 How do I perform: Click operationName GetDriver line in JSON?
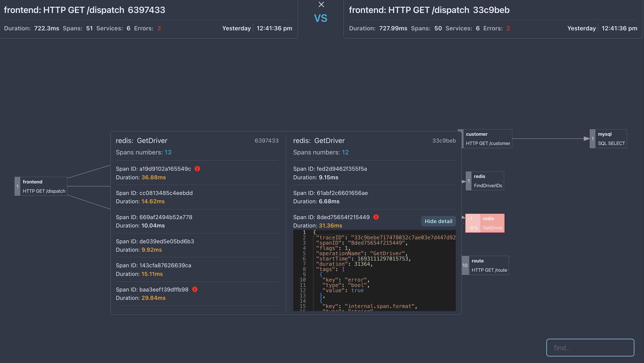point(362,253)
